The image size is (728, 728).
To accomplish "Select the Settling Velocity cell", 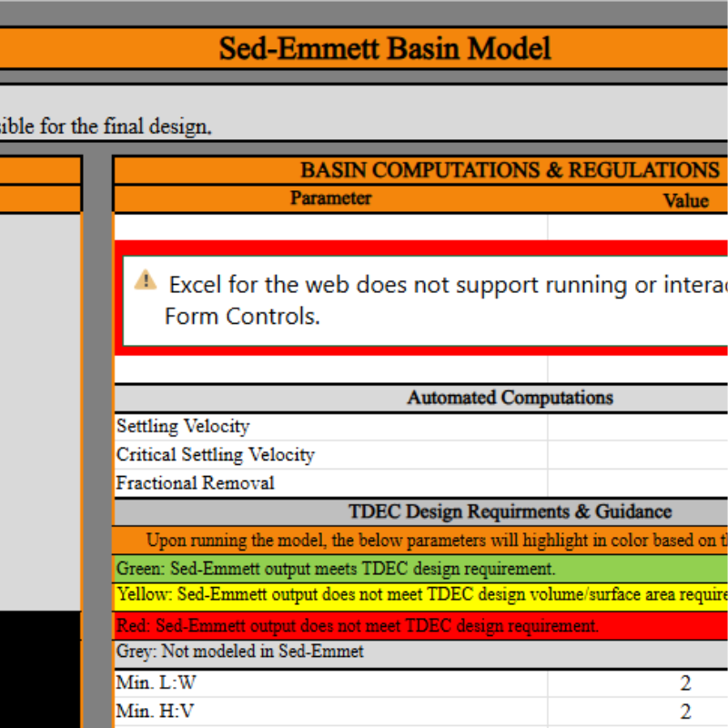I will (x=330, y=426).
